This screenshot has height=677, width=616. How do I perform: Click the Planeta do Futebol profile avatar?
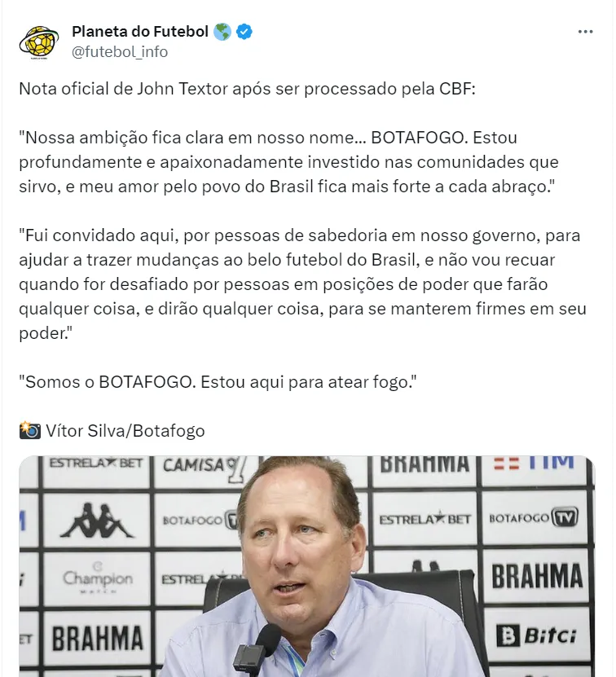pyautogui.click(x=39, y=42)
